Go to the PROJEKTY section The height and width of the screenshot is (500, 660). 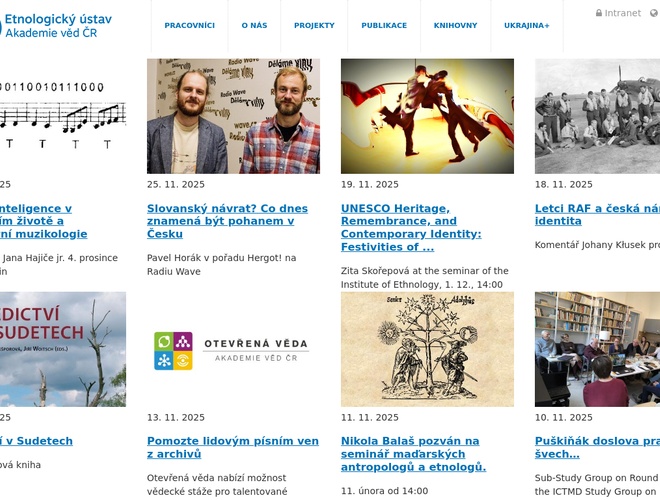314,25
